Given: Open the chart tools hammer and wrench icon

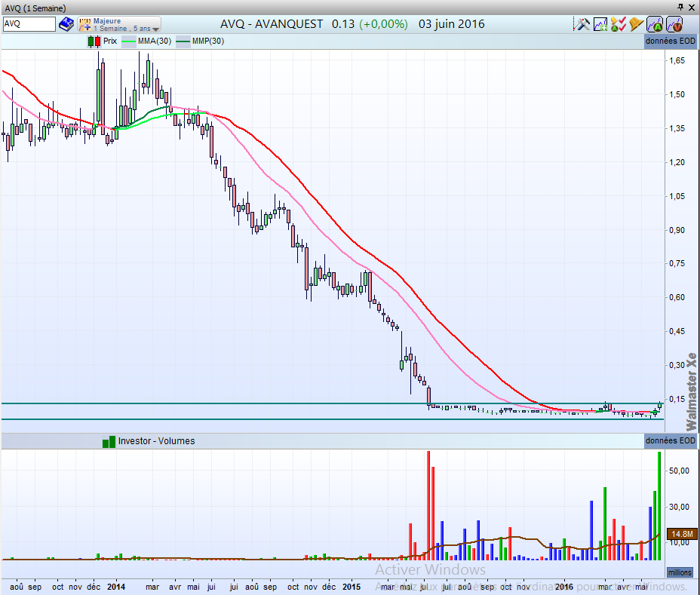Looking at the screenshot, I should [x=582, y=24].
